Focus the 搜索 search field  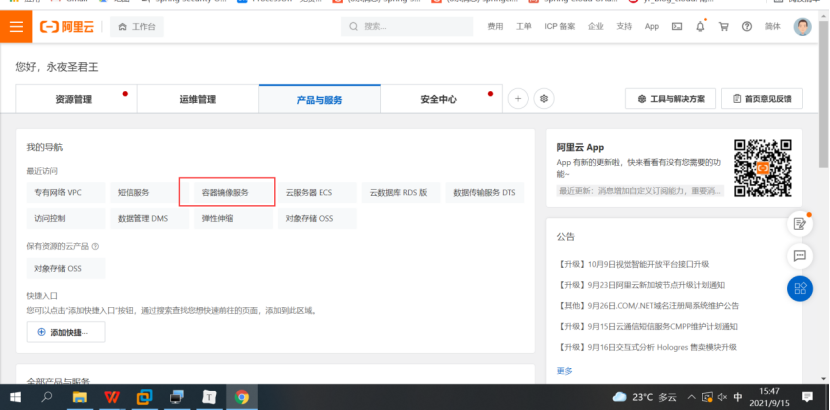tap(407, 26)
